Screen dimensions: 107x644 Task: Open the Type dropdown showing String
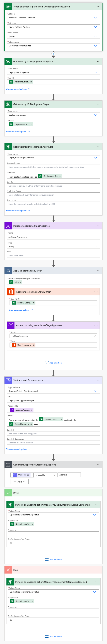53,247
